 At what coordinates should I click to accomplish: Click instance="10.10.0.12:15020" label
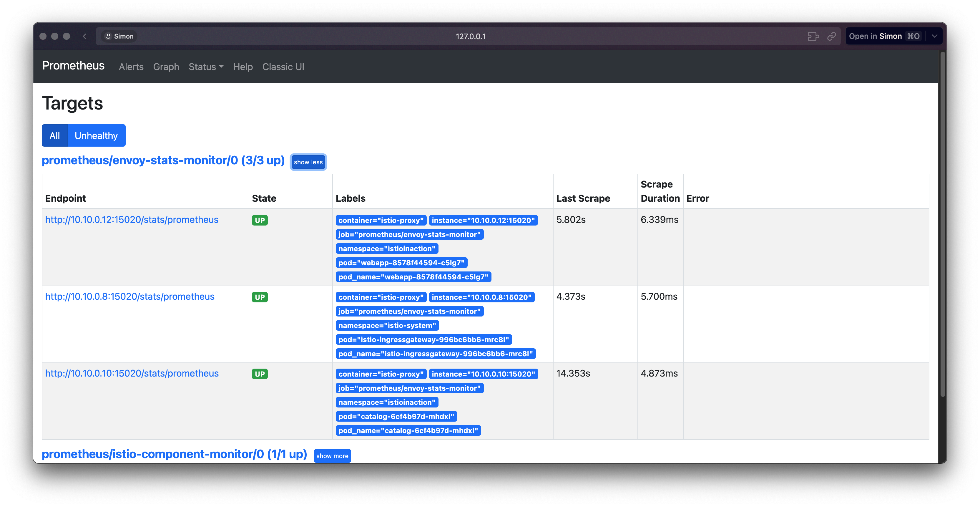coord(483,220)
